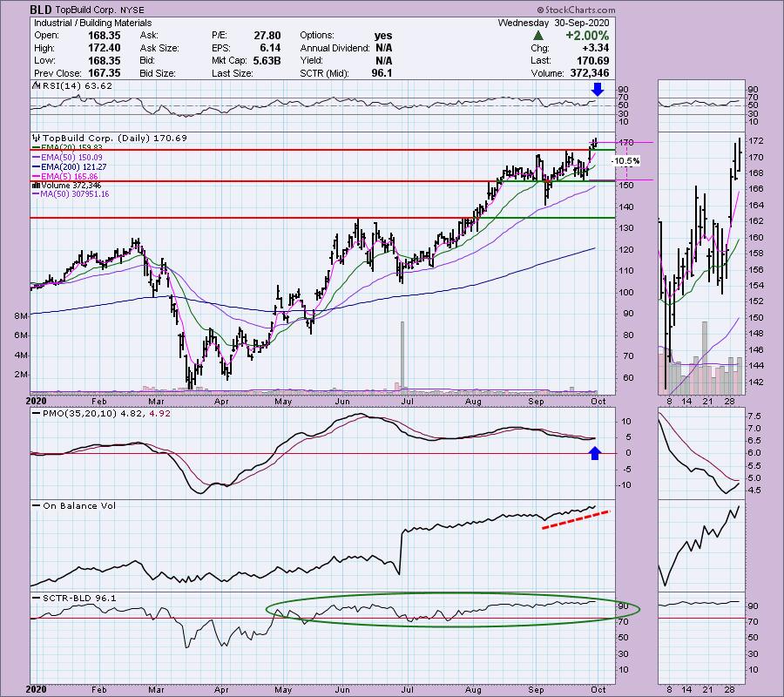
Task: Click the RSI(14) 63.62 indicator label
Action: coord(77,86)
